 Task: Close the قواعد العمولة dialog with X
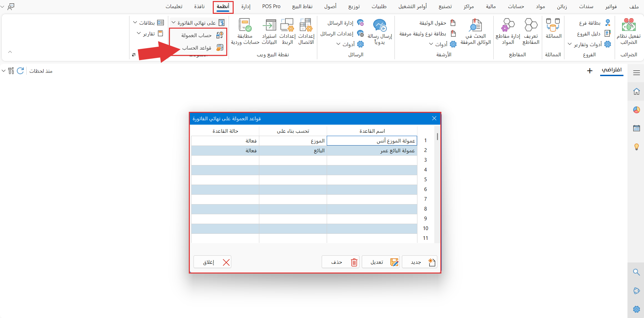click(434, 119)
